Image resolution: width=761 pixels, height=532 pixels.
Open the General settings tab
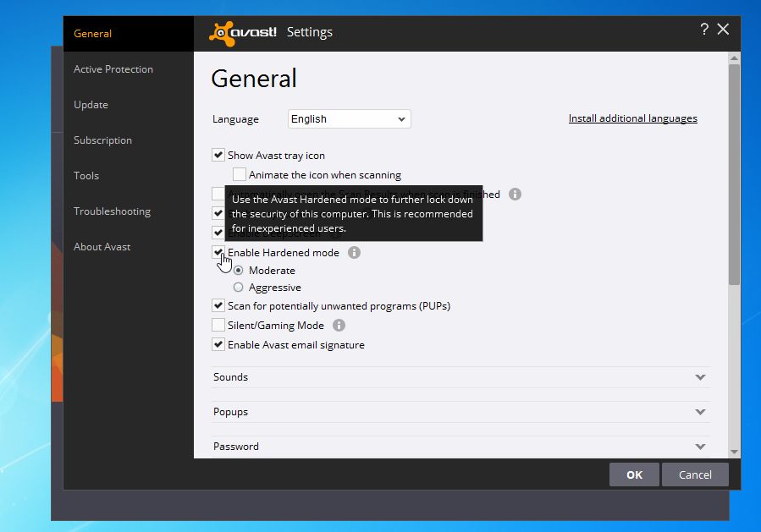coord(128,34)
